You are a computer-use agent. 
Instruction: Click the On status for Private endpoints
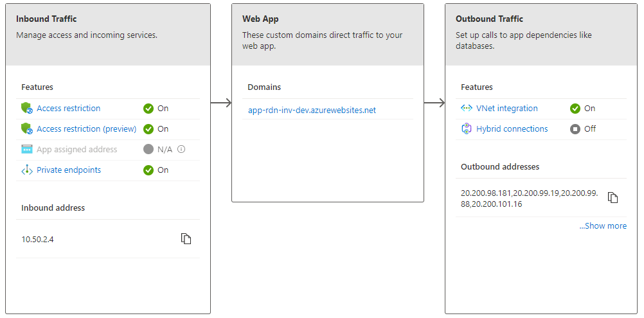pyautogui.click(x=156, y=170)
